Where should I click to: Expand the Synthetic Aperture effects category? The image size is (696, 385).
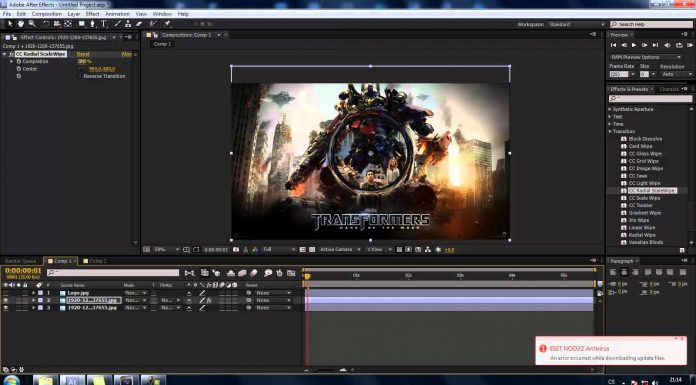(x=610, y=109)
